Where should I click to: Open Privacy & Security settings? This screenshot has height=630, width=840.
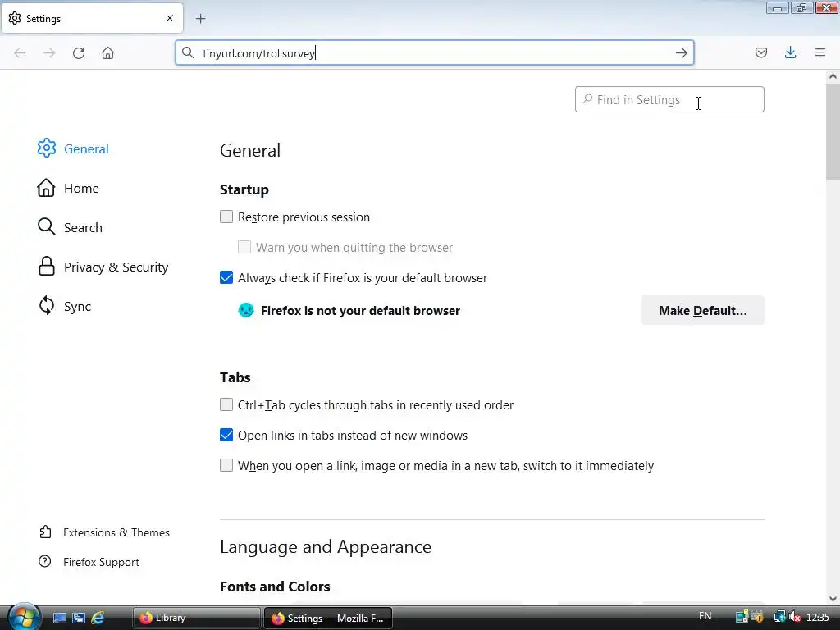click(x=103, y=267)
